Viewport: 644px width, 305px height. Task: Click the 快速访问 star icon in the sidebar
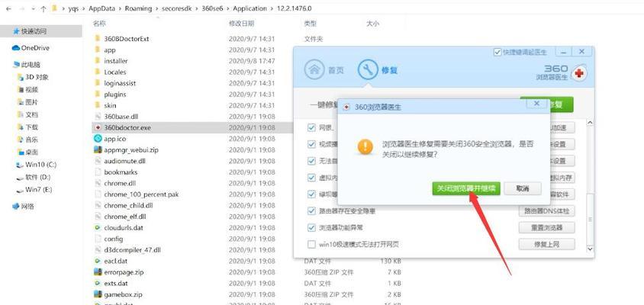point(17,31)
